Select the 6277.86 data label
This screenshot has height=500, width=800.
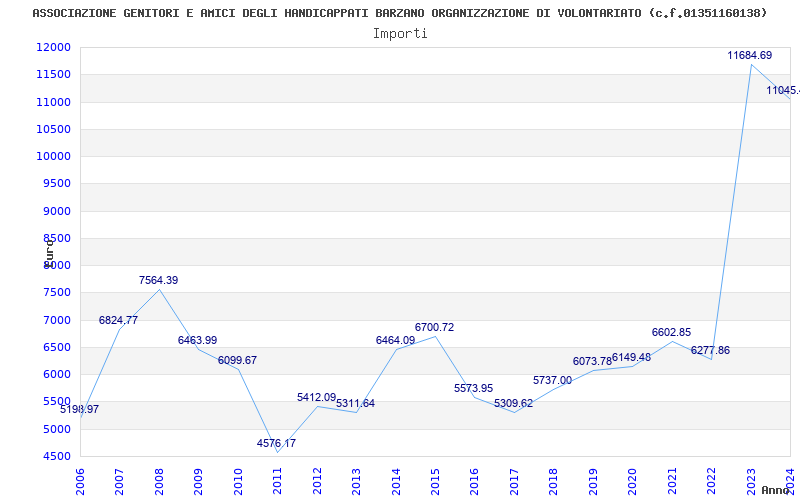point(710,351)
